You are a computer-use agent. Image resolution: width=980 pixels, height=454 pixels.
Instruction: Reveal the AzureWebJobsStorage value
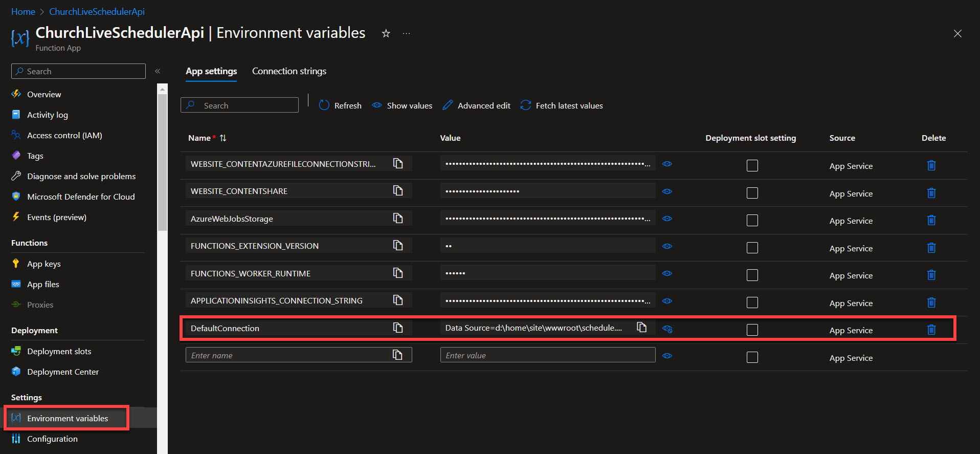pos(667,219)
